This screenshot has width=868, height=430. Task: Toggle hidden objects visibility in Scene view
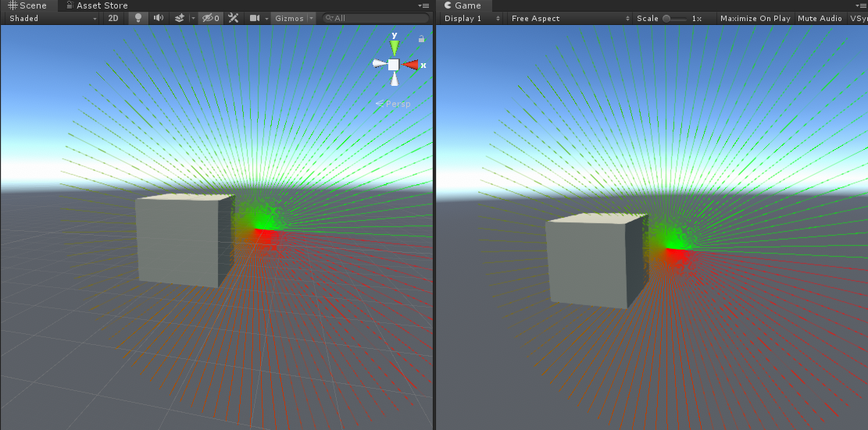click(x=209, y=18)
